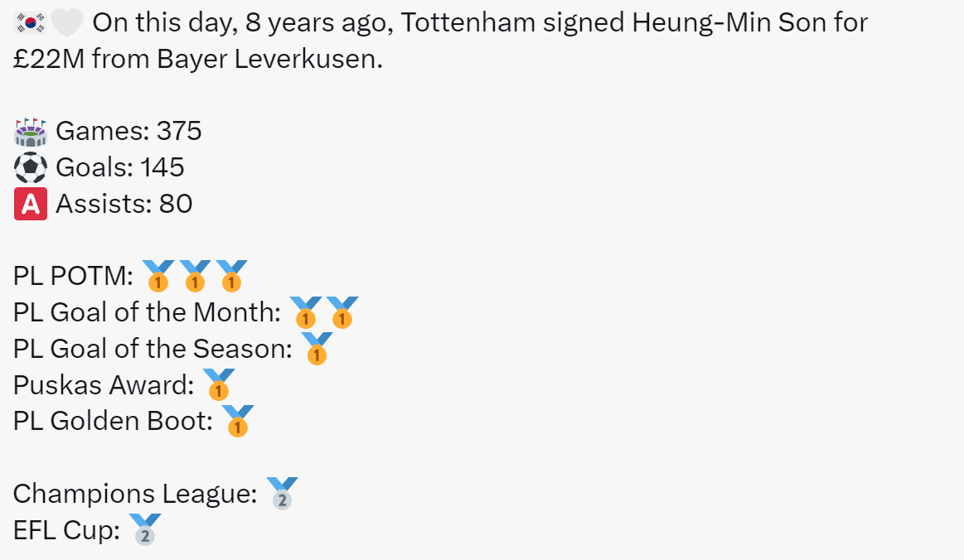Click the third gold medal after PL POTM
964x560 pixels.
tap(232, 276)
